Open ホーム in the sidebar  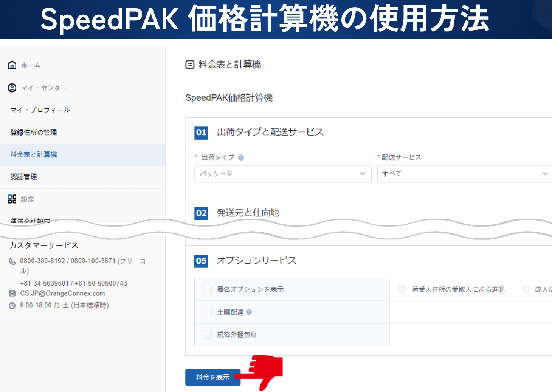(31, 65)
